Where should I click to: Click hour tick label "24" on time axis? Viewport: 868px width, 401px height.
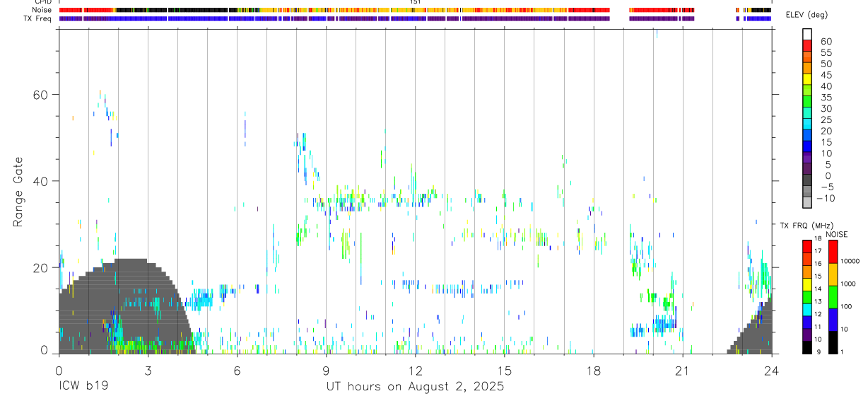pos(771,370)
